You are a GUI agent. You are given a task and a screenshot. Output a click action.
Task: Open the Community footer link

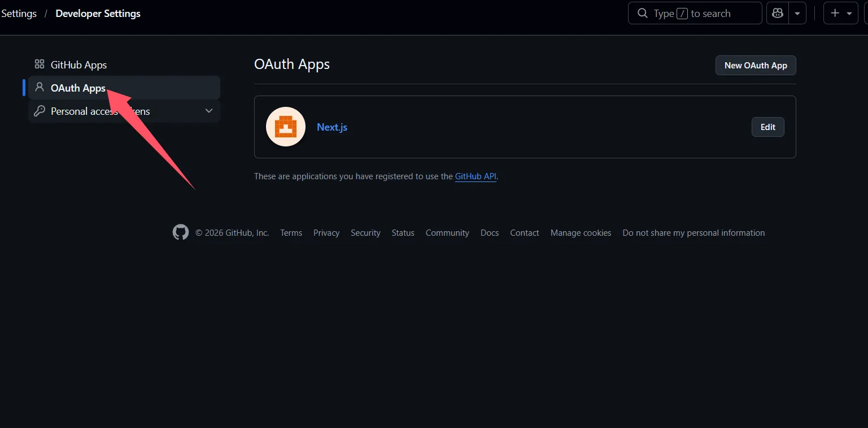point(447,233)
